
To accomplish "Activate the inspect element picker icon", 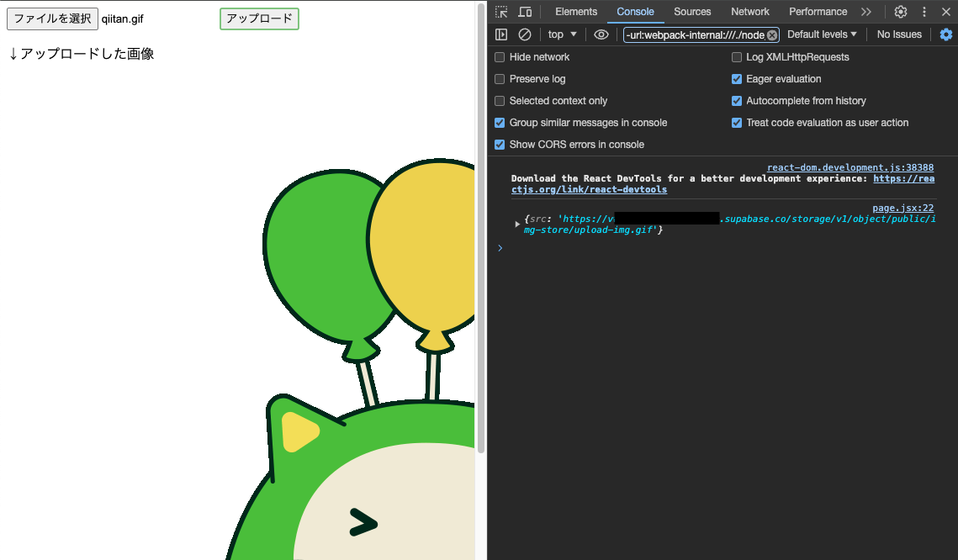I will [501, 12].
